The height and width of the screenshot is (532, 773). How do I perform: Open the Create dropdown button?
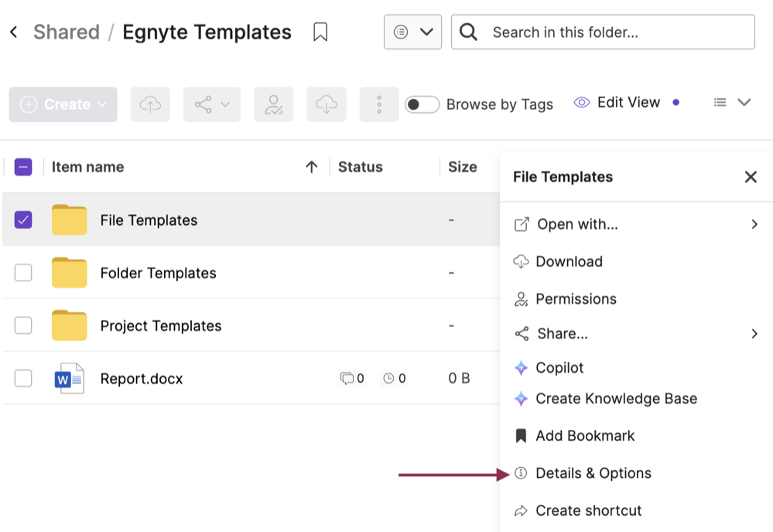tap(63, 104)
